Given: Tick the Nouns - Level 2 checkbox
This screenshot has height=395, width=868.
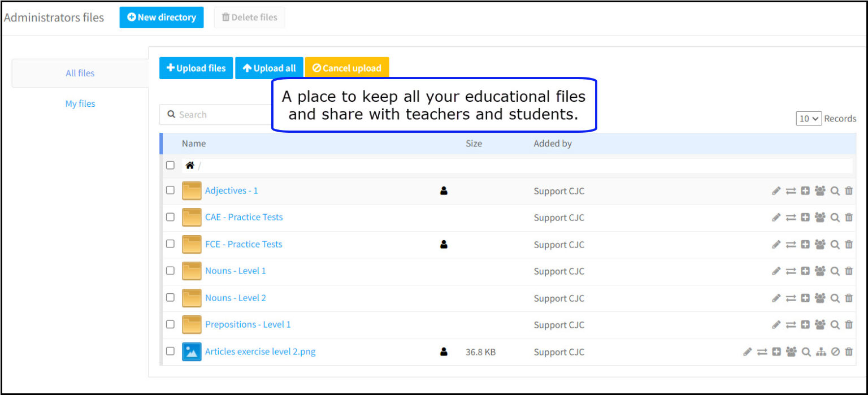Looking at the screenshot, I should 170,298.
